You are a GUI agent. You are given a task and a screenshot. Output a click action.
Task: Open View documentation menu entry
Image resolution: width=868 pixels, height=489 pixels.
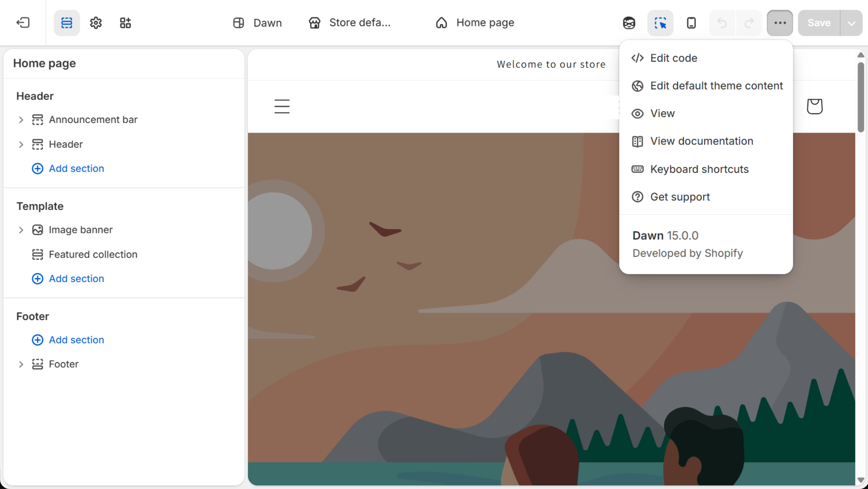coord(706,141)
